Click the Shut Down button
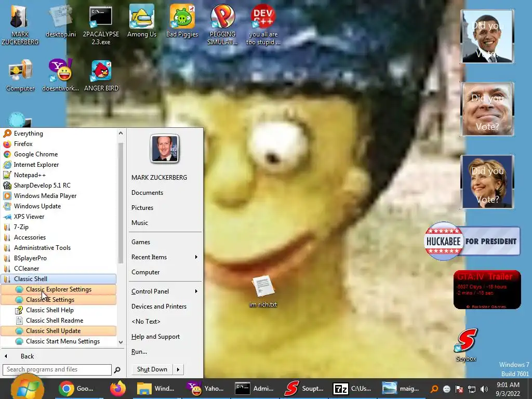This screenshot has width=532, height=399. [152, 369]
